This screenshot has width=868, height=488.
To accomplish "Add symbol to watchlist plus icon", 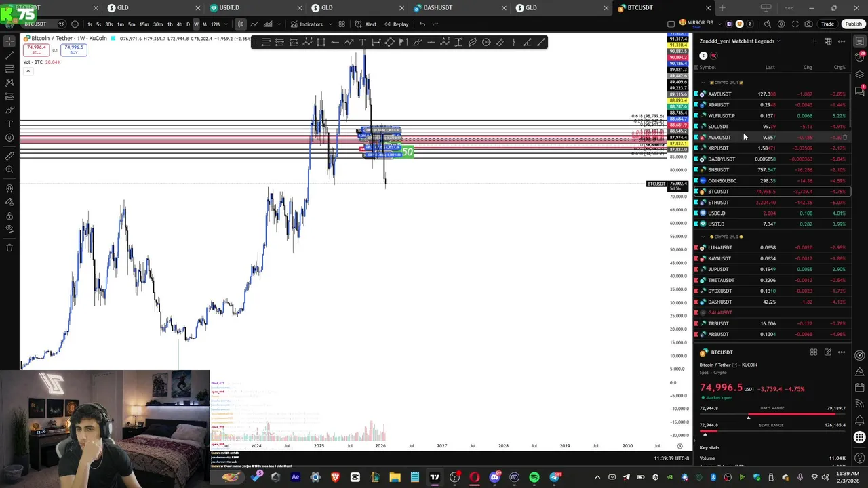I will pos(814,41).
